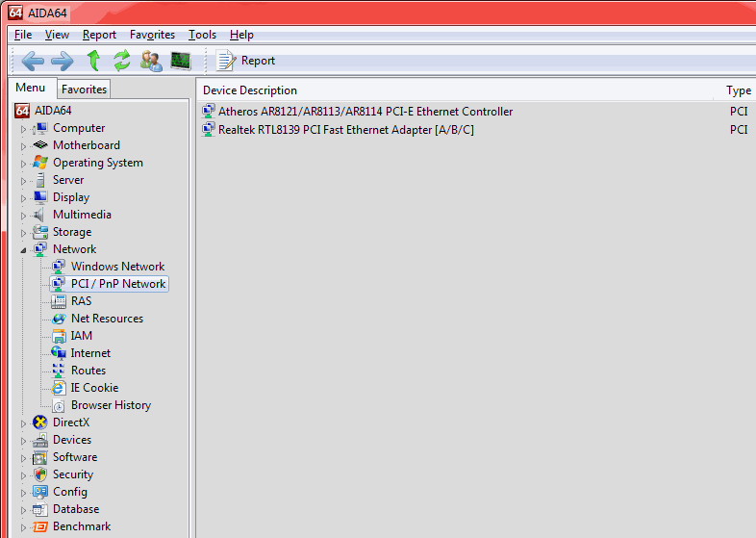Click the Internet globe-monitor icon
Screen dimensions: 756x538
click(59, 353)
